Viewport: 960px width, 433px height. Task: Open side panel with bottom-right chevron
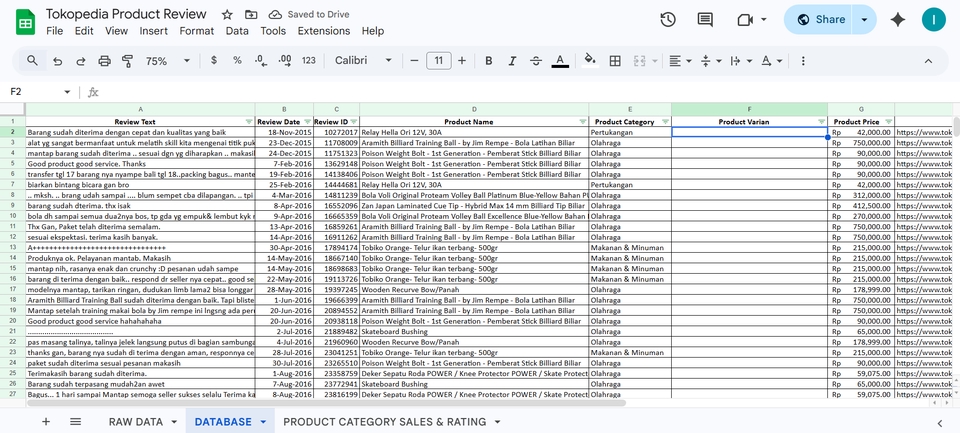point(940,423)
